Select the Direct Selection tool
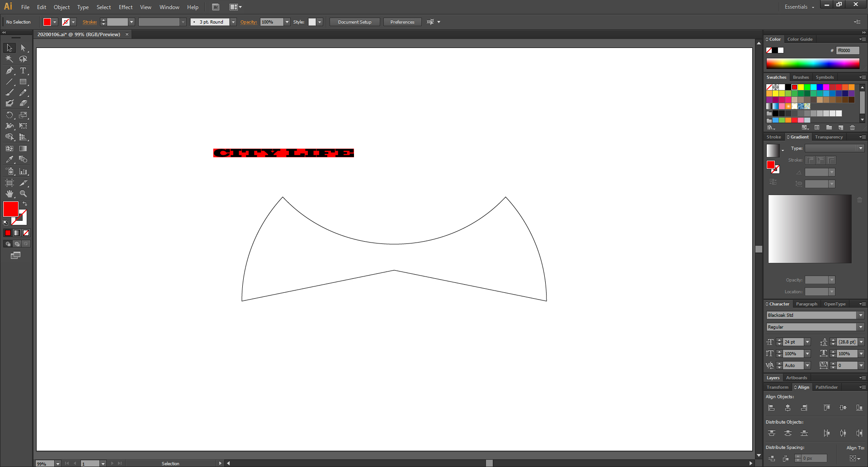This screenshot has width=868, height=467. point(23,48)
